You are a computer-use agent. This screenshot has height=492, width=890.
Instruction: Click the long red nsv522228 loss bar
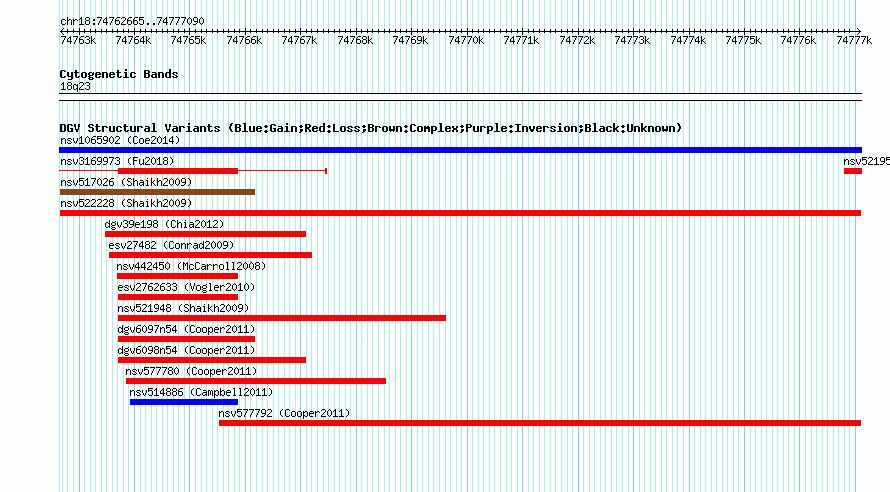(x=460, y=213)
